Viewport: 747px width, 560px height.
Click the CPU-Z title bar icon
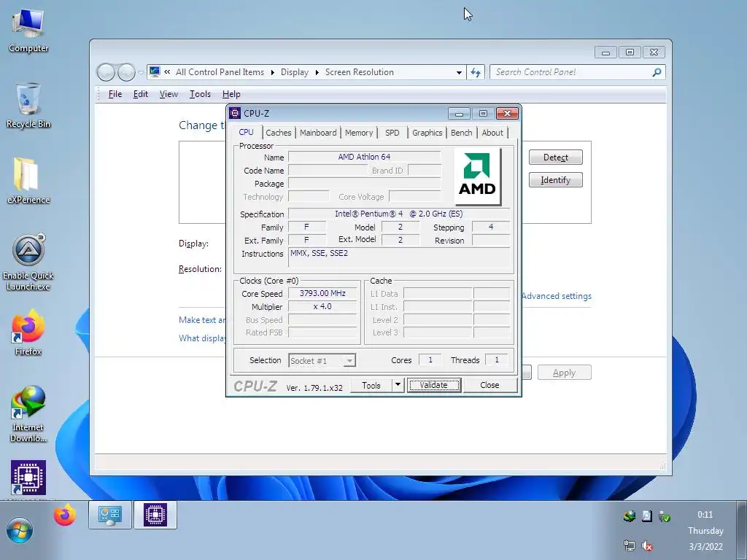click(235, 113)
